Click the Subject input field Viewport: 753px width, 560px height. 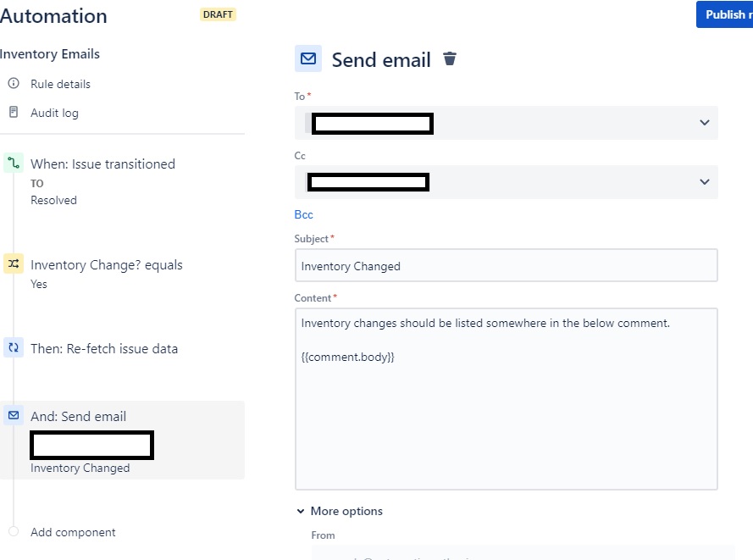pos(507,265)
